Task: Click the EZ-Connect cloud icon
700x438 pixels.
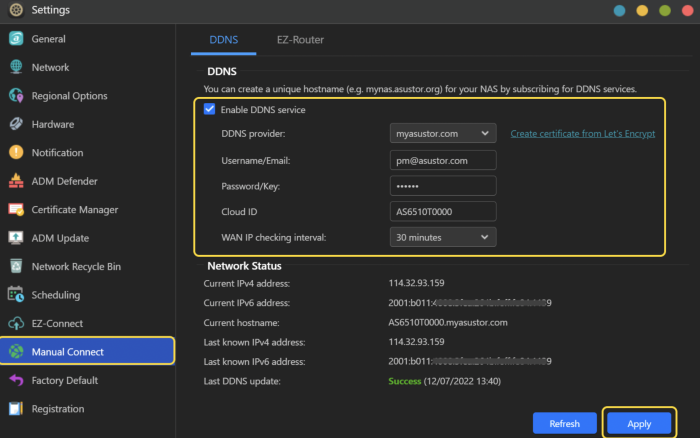Action: pos(16,324)
